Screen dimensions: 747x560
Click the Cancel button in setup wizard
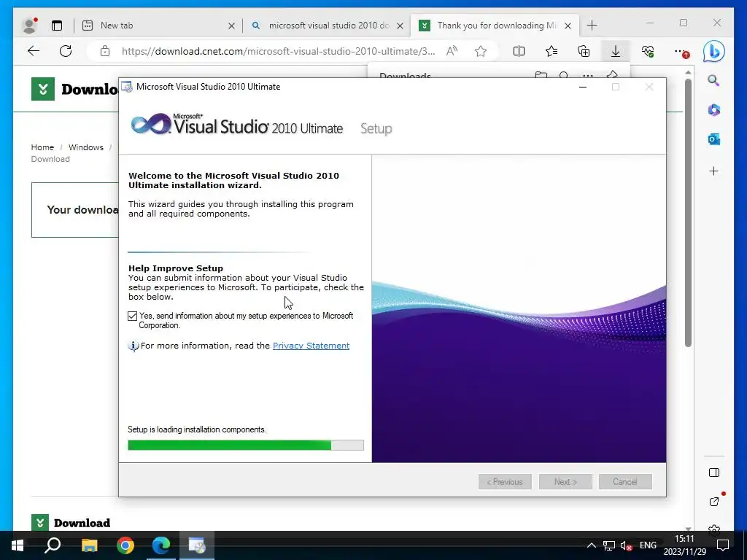[625, 482]
